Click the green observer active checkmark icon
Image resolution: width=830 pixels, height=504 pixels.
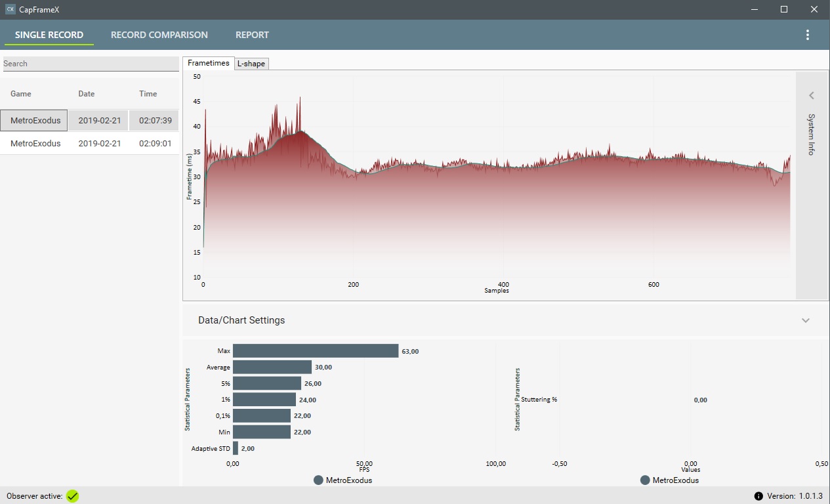tap(72, 496)
